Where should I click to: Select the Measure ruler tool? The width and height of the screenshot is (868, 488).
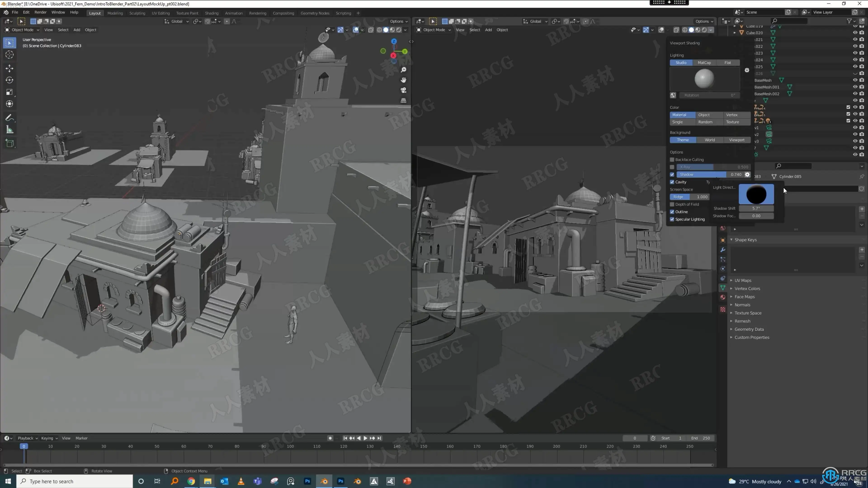[x=9, y=130]
